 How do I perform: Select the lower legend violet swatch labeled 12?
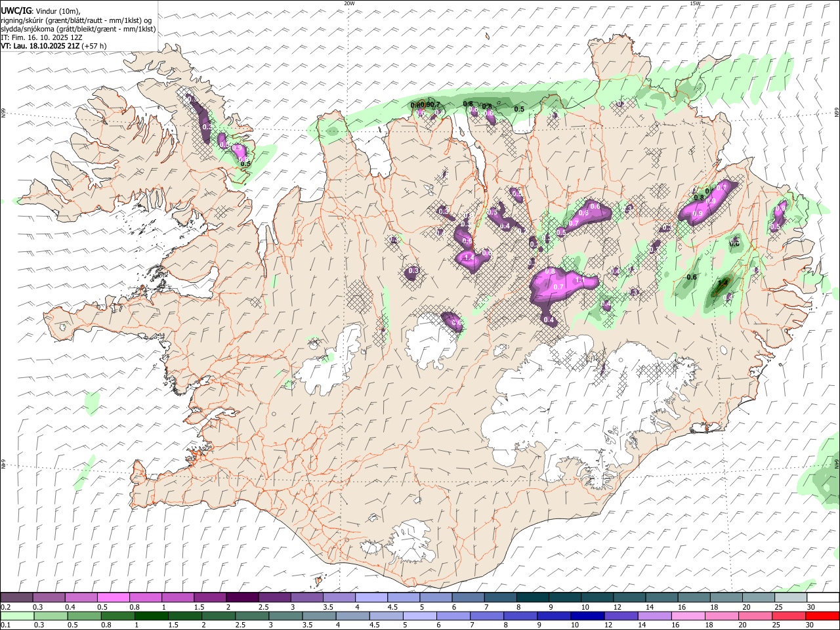point(621,616)
